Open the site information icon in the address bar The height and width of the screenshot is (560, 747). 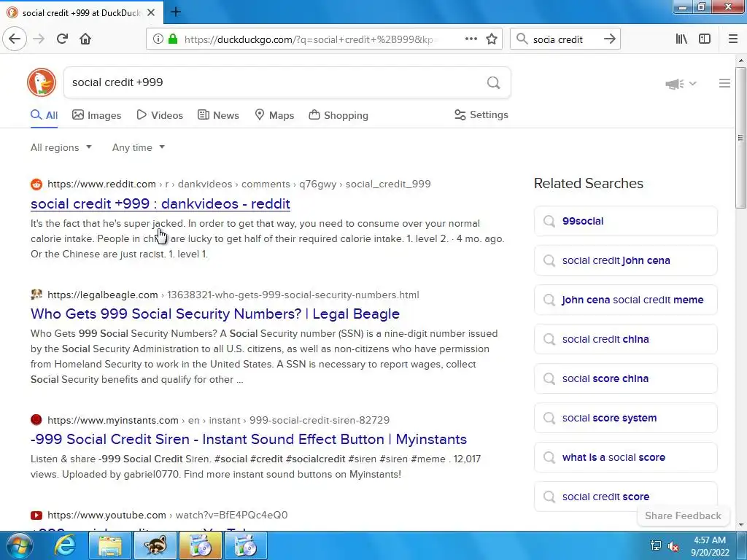pos(158,39)
